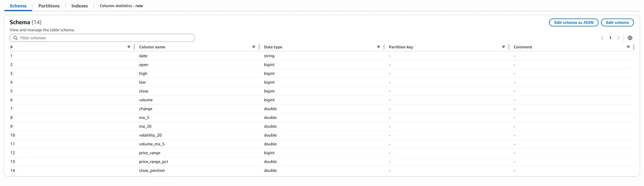This screenshot has height=186, width=644.
Task: Click the price_range_pct row
Action: [x=153, y=161]
